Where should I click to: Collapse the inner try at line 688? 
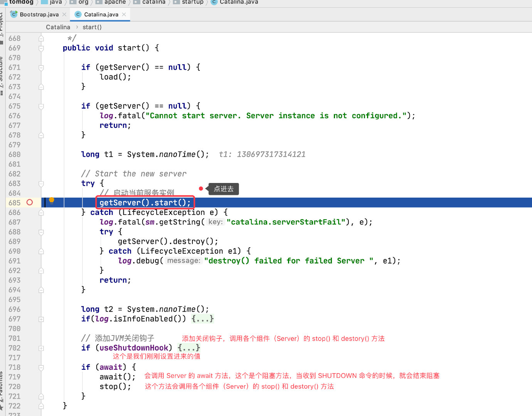click(x=41, y=232)
